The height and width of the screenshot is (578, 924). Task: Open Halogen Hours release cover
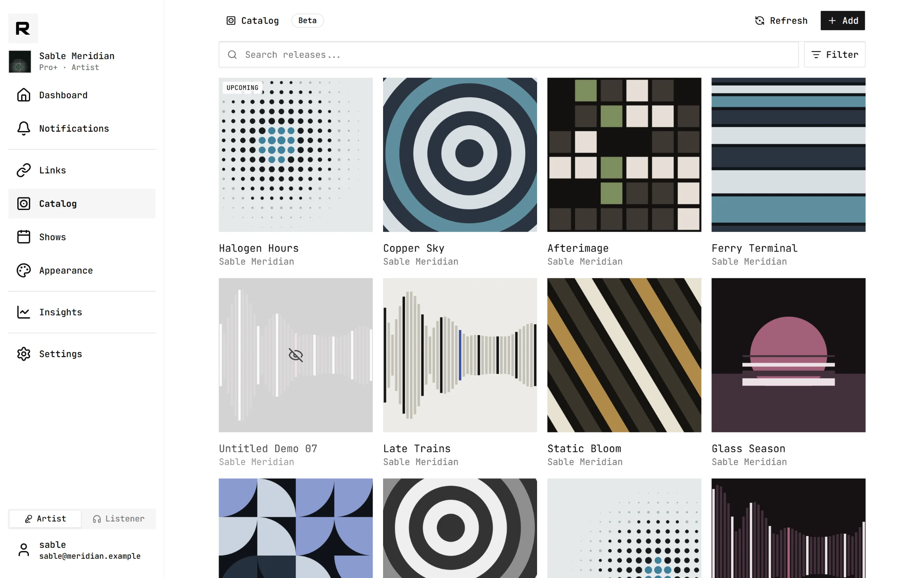coord(296,155)
